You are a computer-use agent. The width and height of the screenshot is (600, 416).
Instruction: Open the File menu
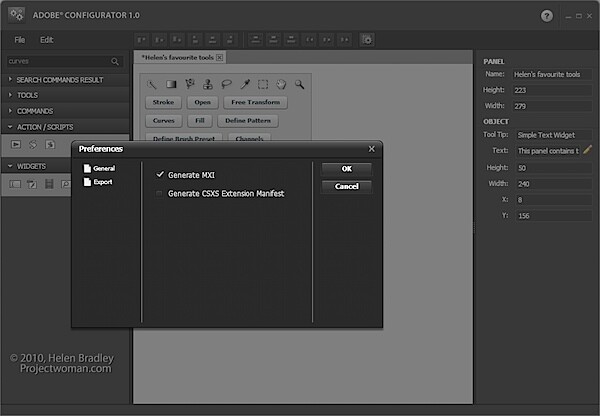click(20, 40)
